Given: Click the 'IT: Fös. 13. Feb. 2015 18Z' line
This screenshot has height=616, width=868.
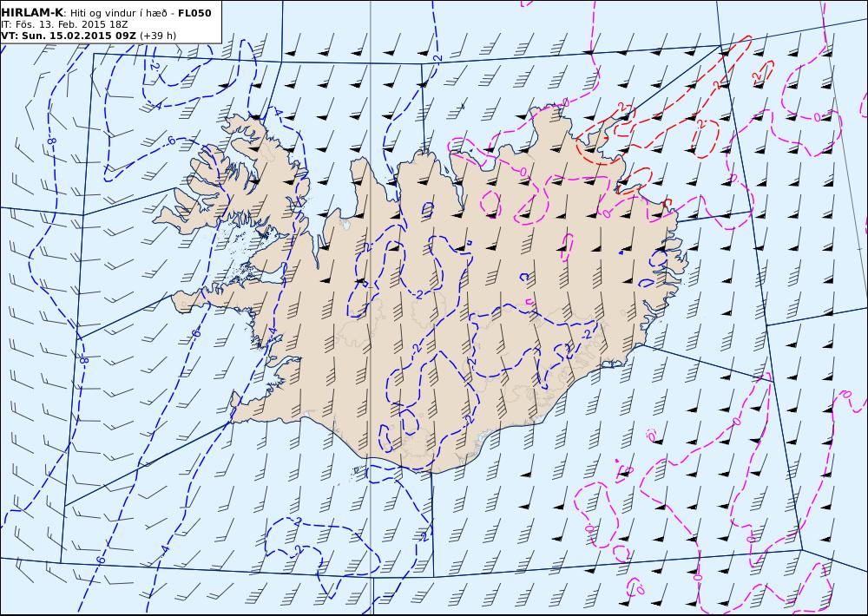Looking at the screenshot, I should coord(64,24).
